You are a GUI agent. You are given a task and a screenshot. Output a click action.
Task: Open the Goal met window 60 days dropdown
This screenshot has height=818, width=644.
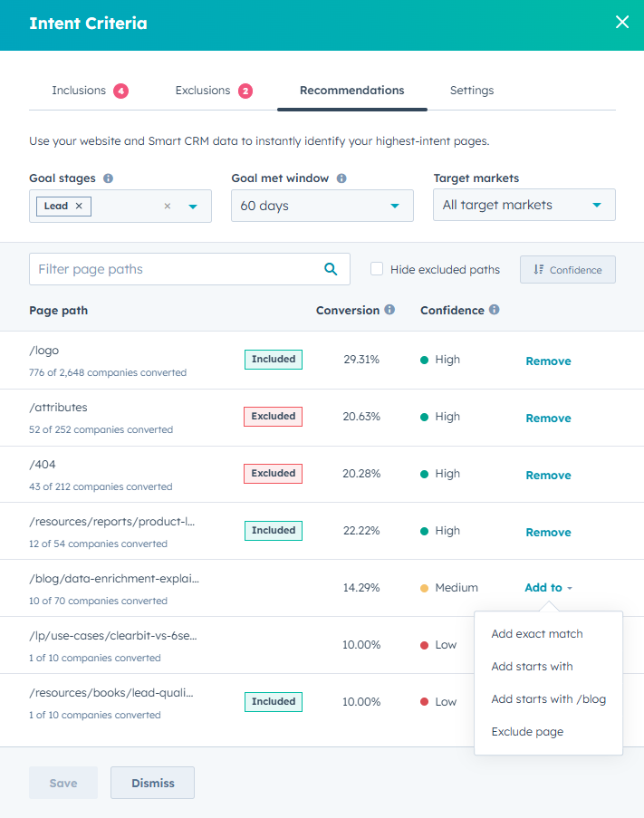point(322,205)
